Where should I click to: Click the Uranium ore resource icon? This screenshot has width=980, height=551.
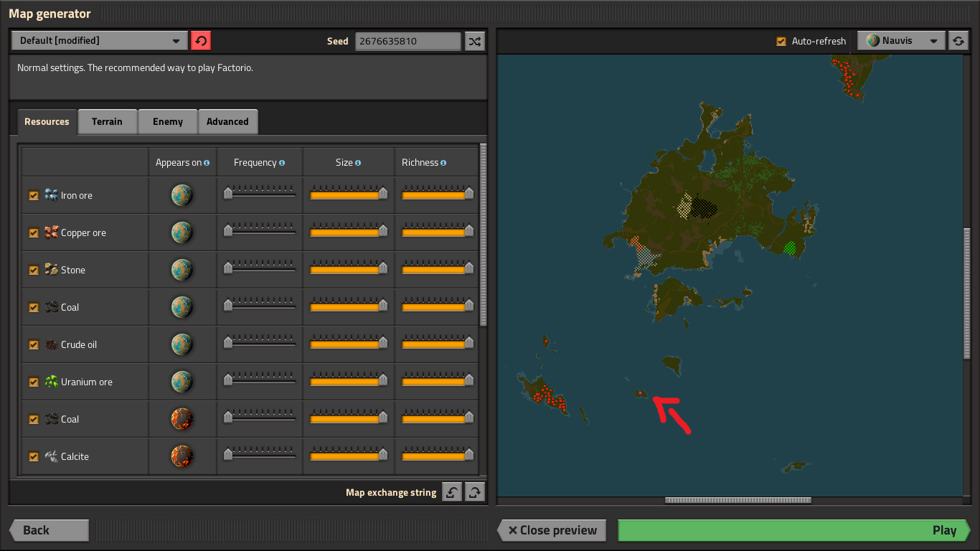pos(51,382)
